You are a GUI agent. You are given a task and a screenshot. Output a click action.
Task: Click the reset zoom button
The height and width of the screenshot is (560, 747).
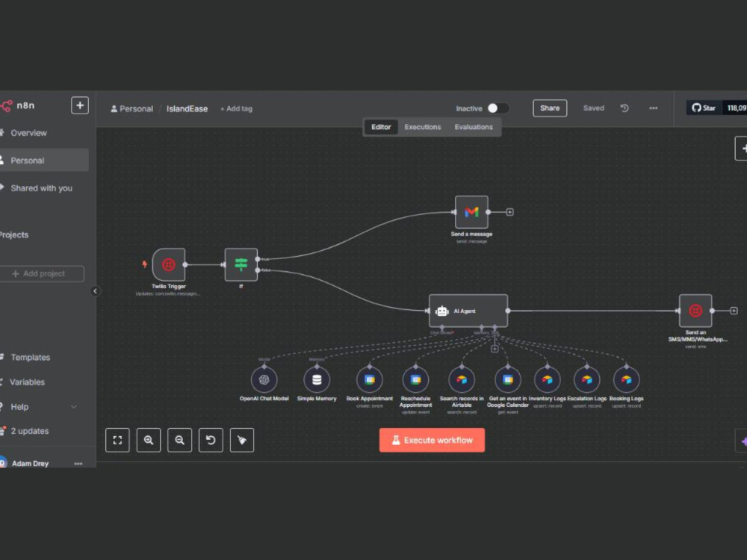pos(211,440)
